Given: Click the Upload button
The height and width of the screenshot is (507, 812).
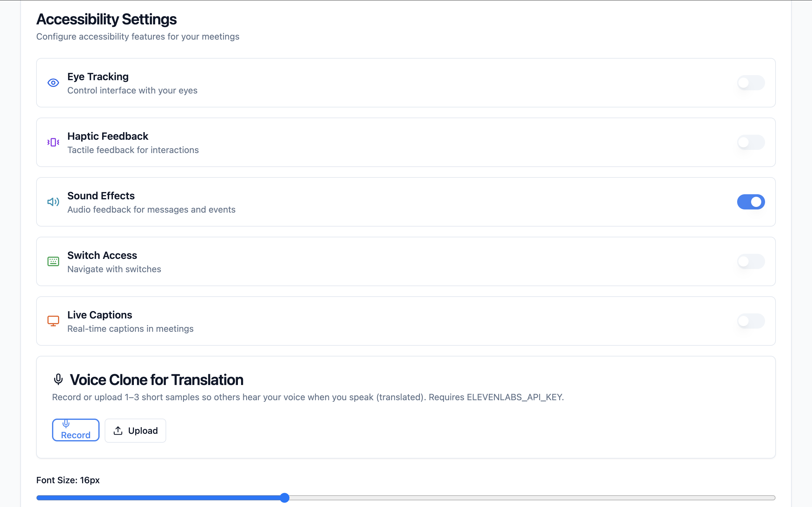Looking at the screenshot, I should [x=135, y=431].
